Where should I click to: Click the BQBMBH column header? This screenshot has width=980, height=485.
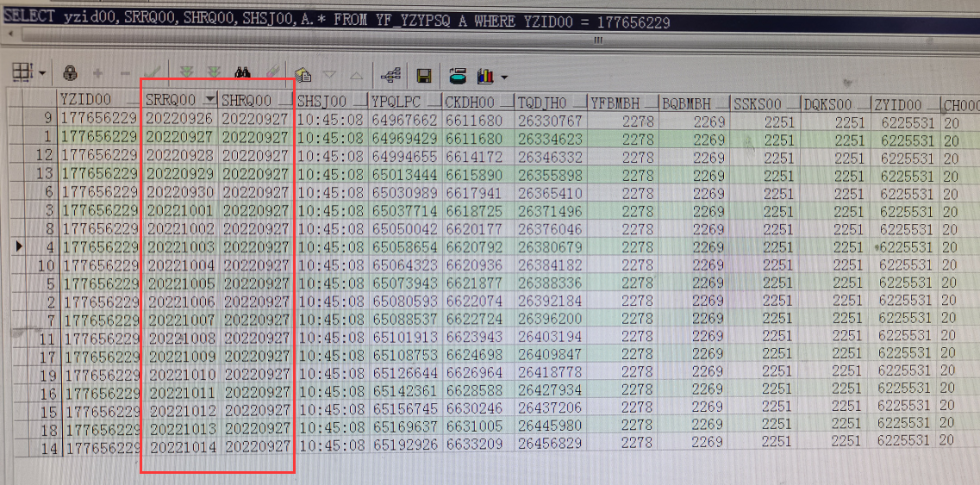[x=695, y=103]
